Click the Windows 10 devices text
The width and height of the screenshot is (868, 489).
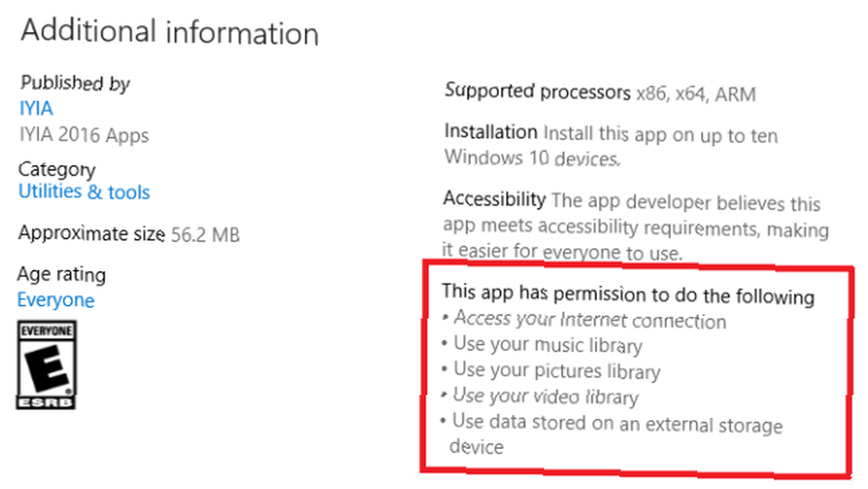pyautogui.click(x=532, y=158)
